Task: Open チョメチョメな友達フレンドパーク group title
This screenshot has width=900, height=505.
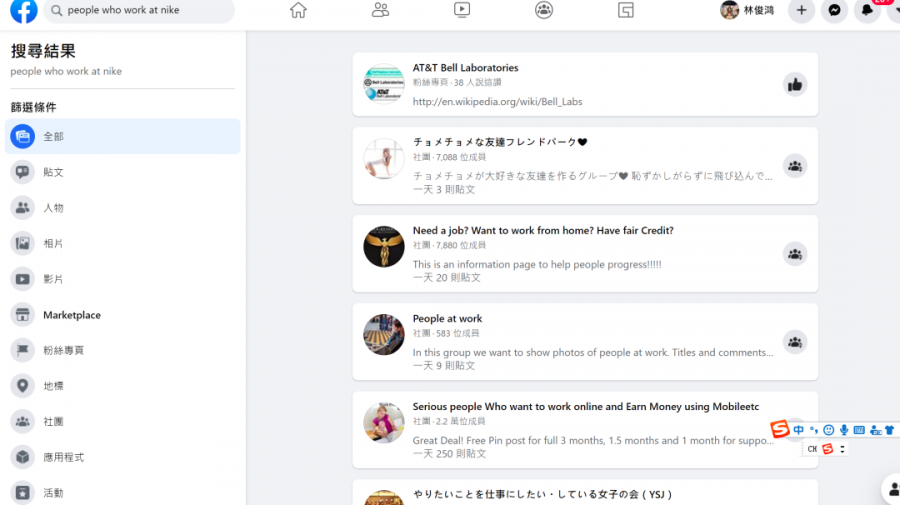Action: pos(500,142)
